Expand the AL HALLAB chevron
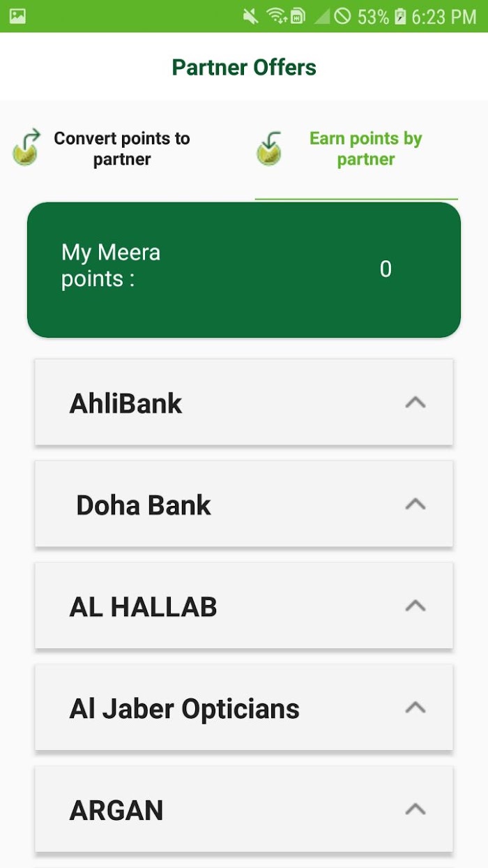The width and height of the screenshot is (488, 868). click(x=415, y=606)
